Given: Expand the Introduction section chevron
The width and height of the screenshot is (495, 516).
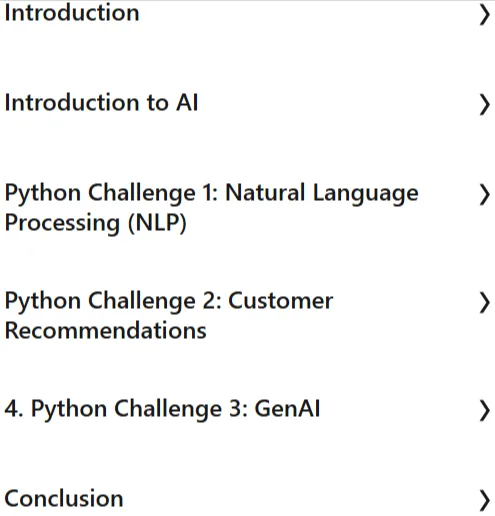Looking at the screenshot, I should [x=484, y=15].
